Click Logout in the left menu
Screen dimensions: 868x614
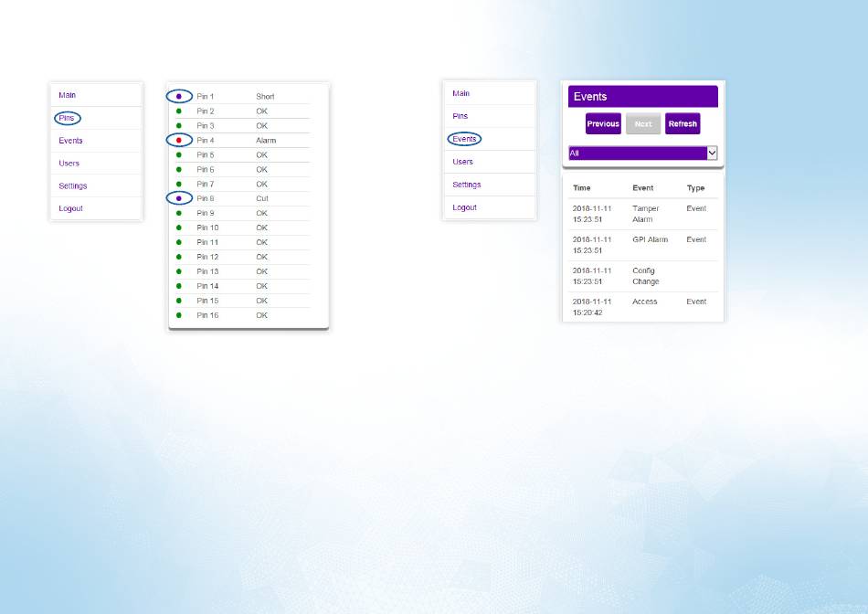pos(70,208)
